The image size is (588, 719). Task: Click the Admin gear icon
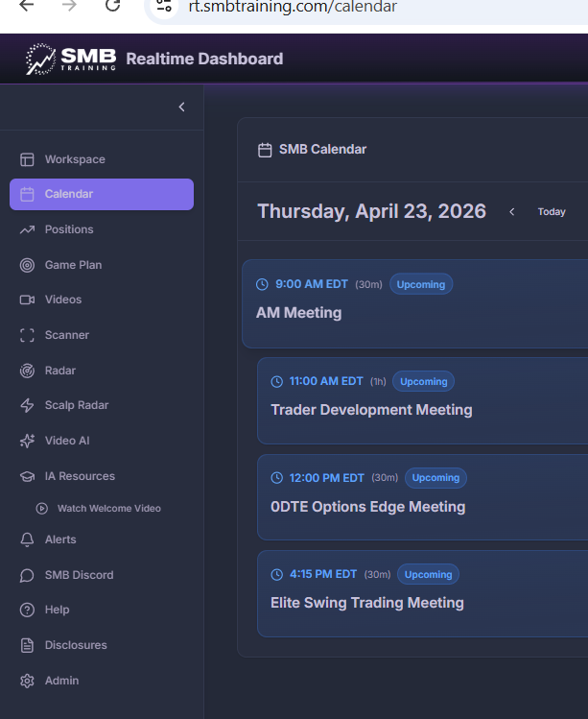(27, 681)
